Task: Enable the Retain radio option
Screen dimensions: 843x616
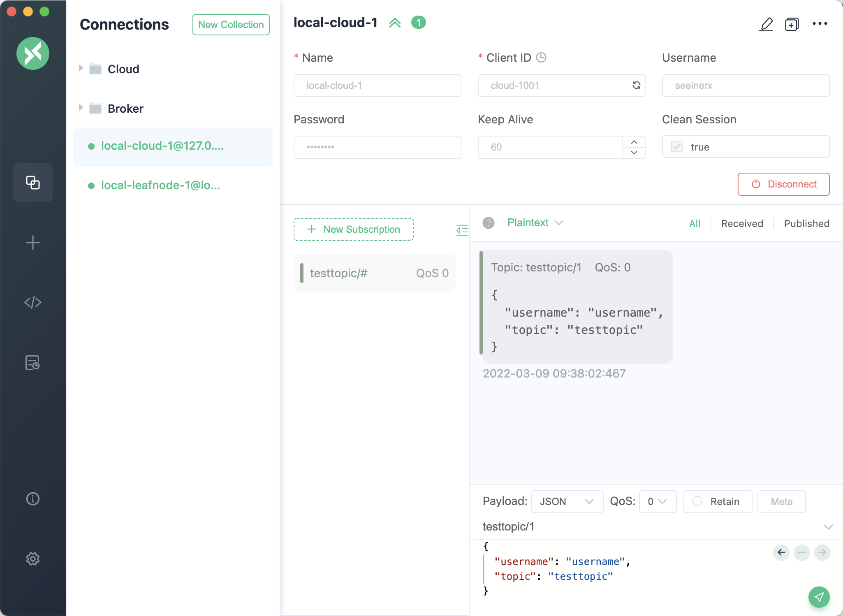Action: pos(697,501)
